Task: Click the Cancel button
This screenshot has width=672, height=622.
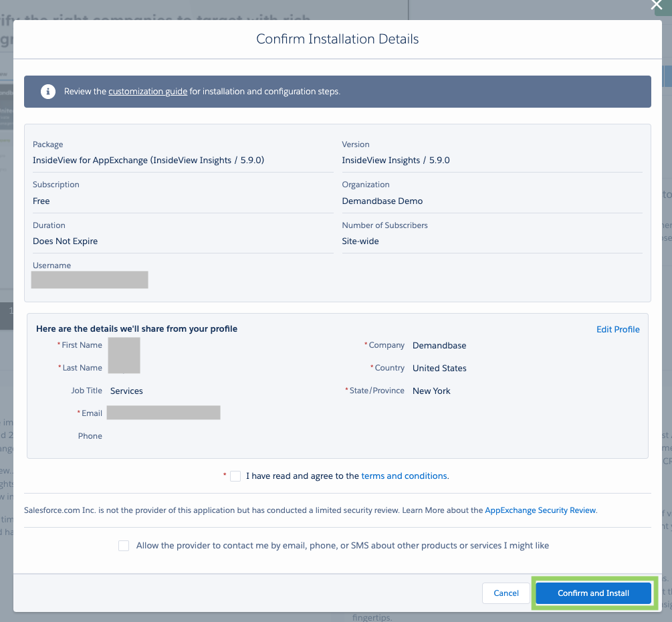Action: click(506, 593)
